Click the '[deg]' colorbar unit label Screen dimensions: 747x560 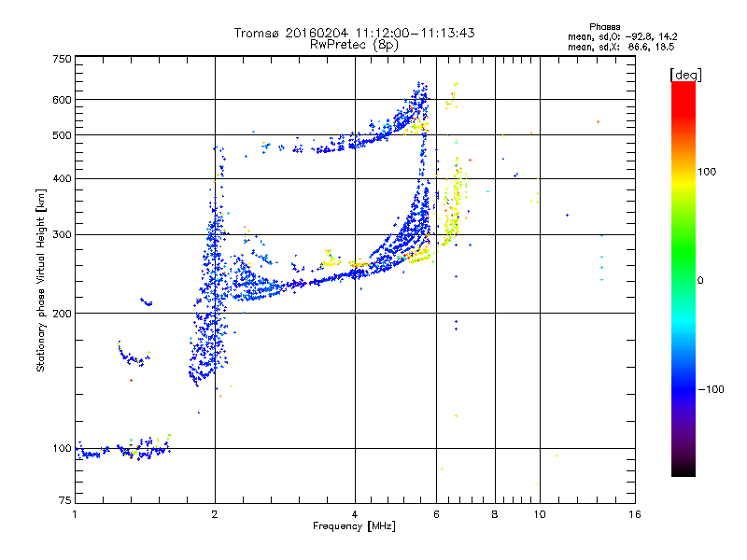[x=685, y=75]
